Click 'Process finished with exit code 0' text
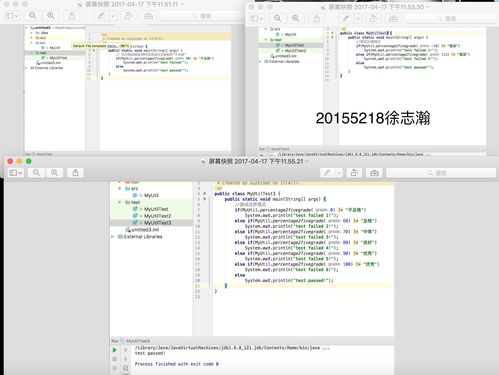499x375 pixels. pyautogui.click(x=177, y=364)
